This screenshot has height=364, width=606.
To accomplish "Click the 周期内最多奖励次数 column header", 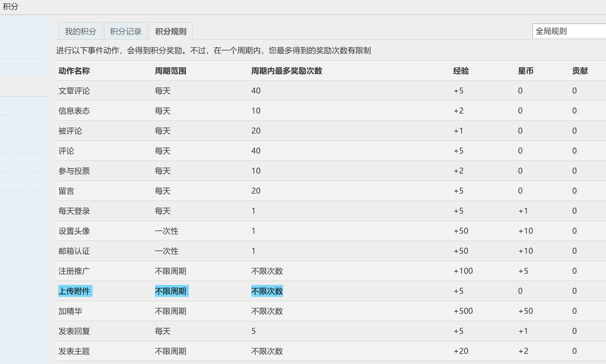I will (x=286, y=71).
